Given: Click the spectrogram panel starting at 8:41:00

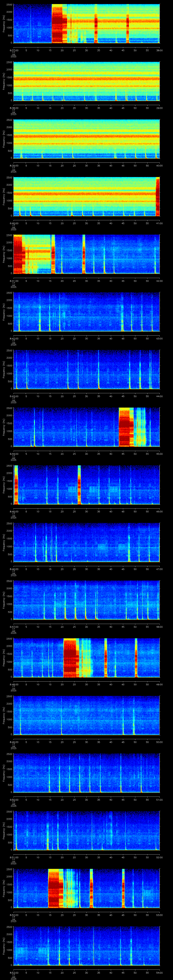Looking at the screenshot, I should tap(86, 255).
